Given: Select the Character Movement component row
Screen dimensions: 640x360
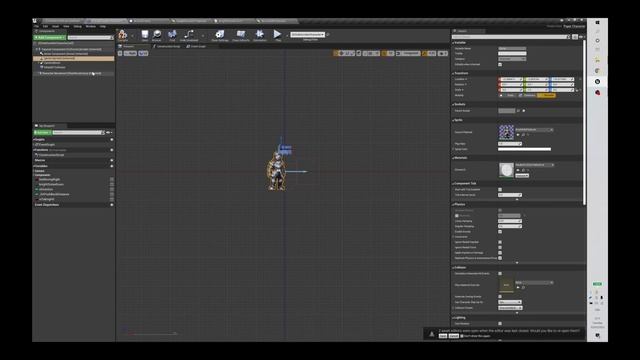Looking at the screenshot, I should tap(73, 73).
